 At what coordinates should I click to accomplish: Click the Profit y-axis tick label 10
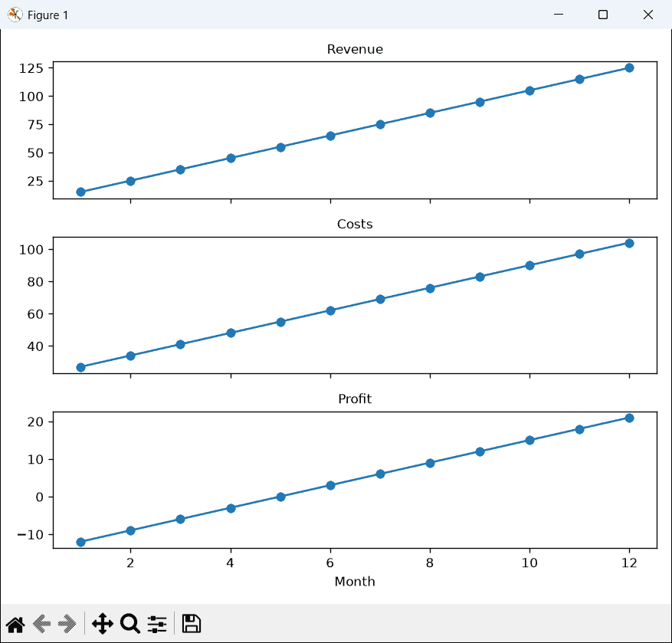point(35,460)
